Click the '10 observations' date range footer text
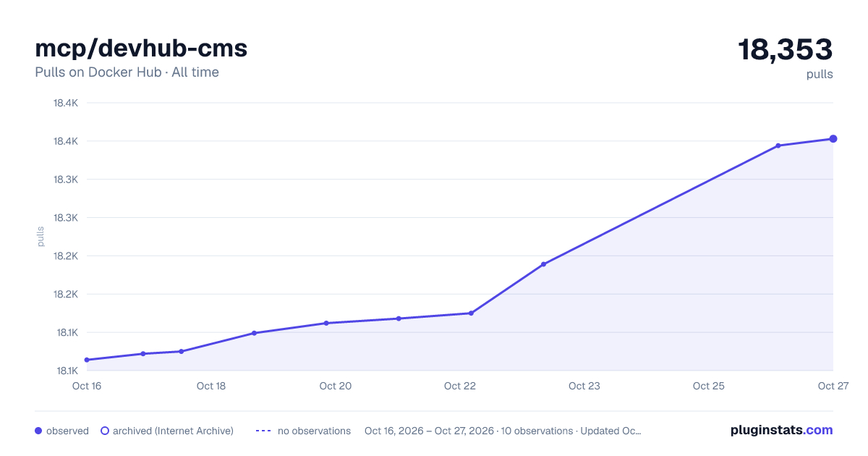This screenshot has height=456, width=868. [x=503, y=431]
